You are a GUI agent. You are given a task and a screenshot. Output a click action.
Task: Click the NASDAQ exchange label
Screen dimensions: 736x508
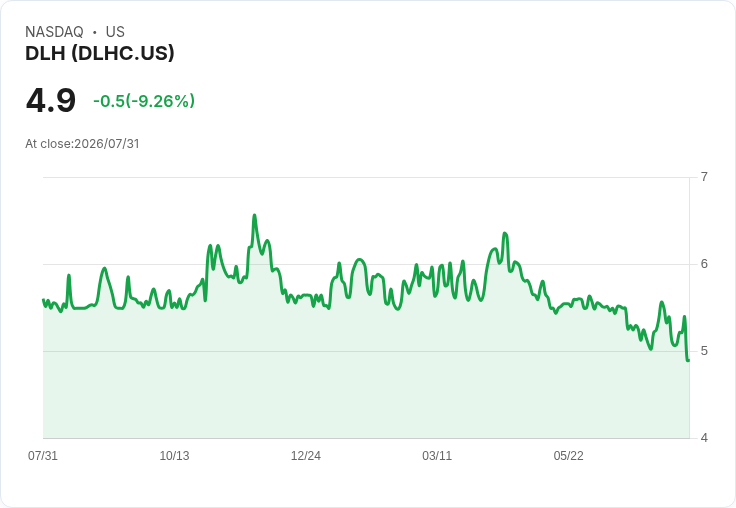[54, 32]
